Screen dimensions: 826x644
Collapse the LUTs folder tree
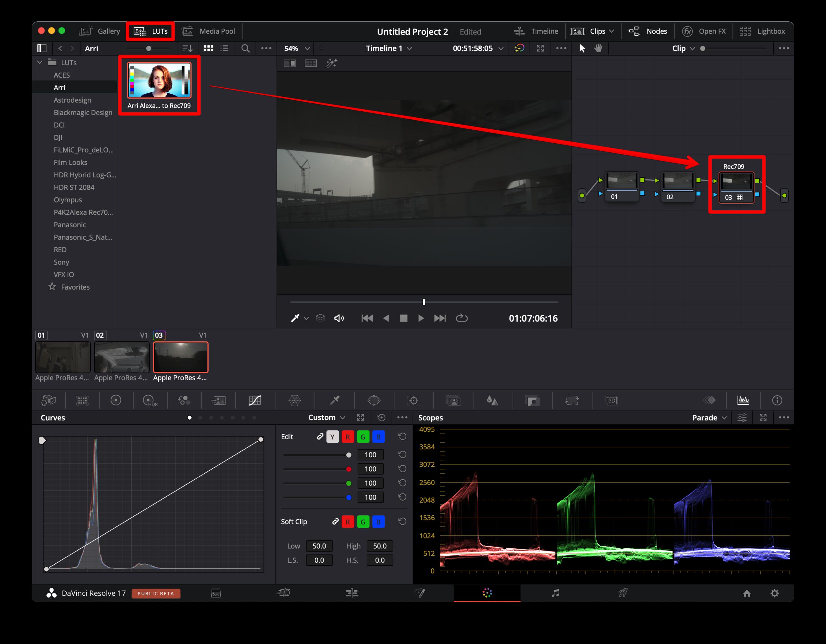click(x=40, y=62)
